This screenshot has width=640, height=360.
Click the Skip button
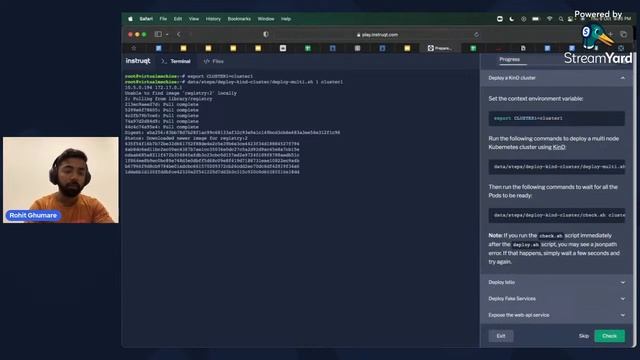pos(584,336)
